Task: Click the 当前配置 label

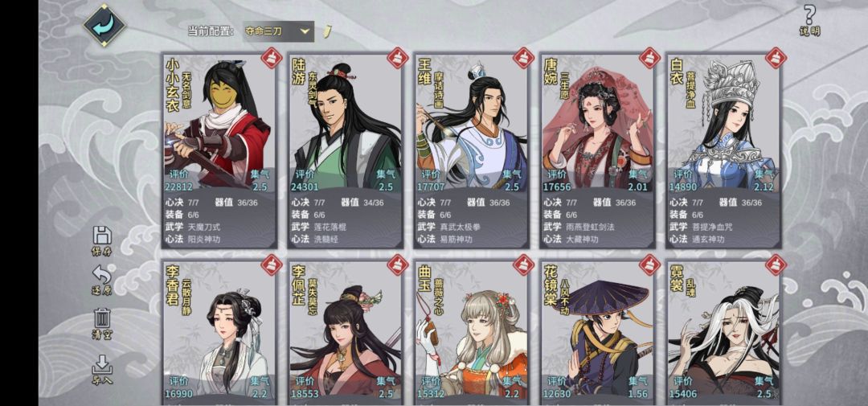Action: (x=211, y=31)
